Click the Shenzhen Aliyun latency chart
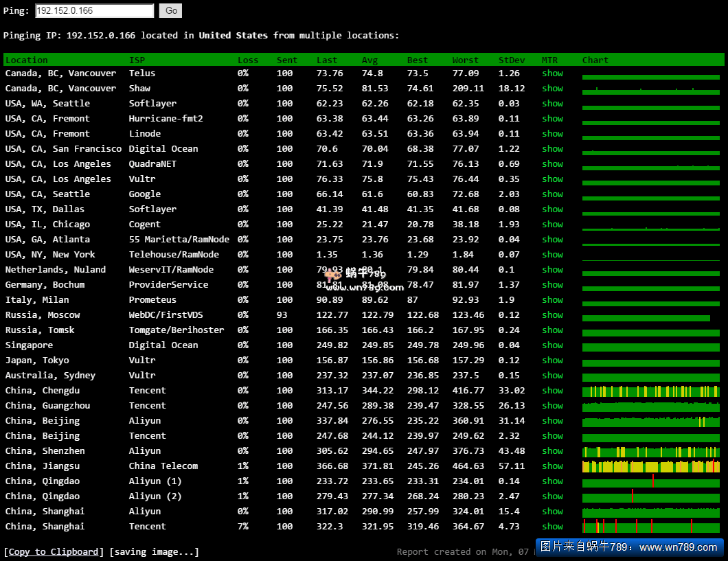 pyautogui.click(x=650, y=452)
